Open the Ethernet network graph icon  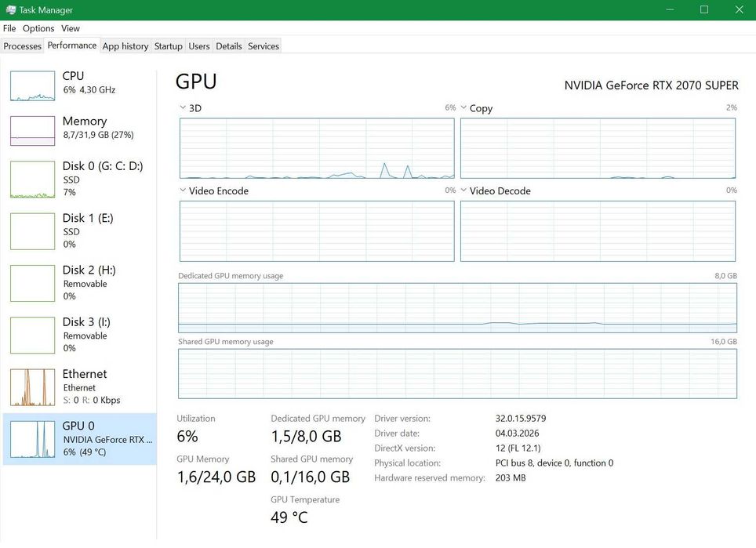pyautogui.click(x=32, y=387)
